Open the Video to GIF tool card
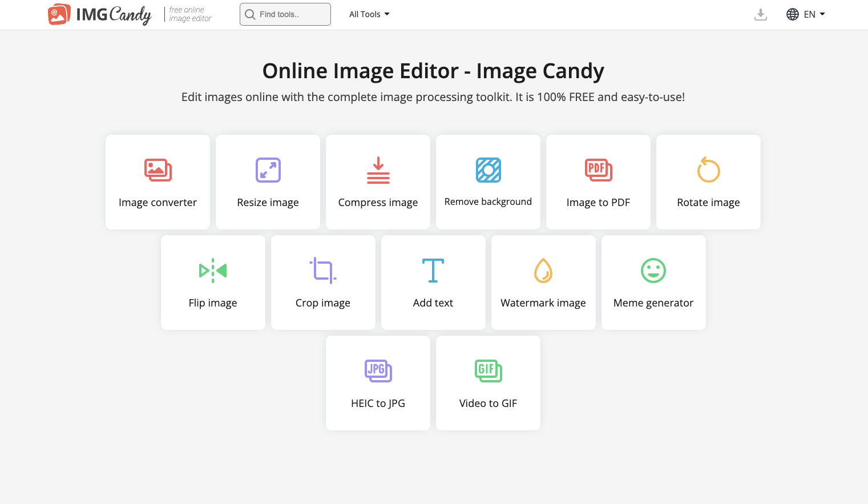This screenshot has width=868, height=504. [x=488, y=383]
